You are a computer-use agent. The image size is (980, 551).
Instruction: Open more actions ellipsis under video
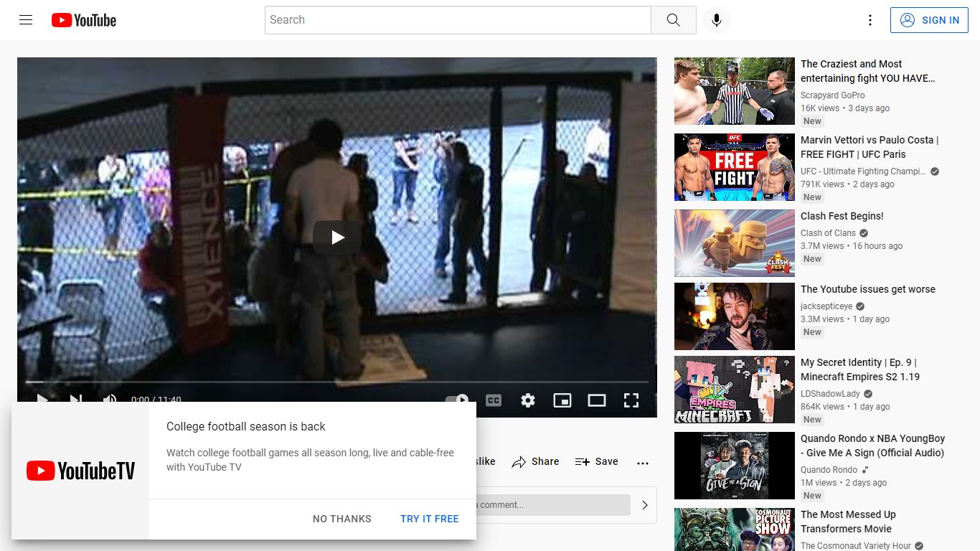(643, 463)
